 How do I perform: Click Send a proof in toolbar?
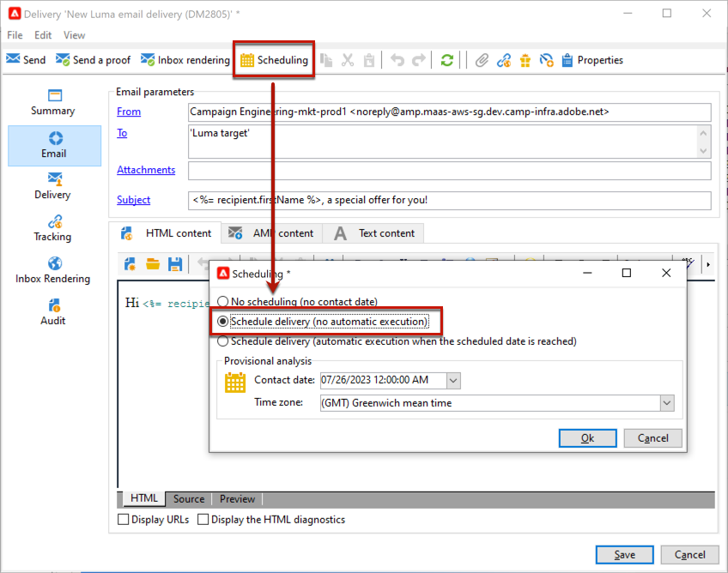tap(94, 60)
